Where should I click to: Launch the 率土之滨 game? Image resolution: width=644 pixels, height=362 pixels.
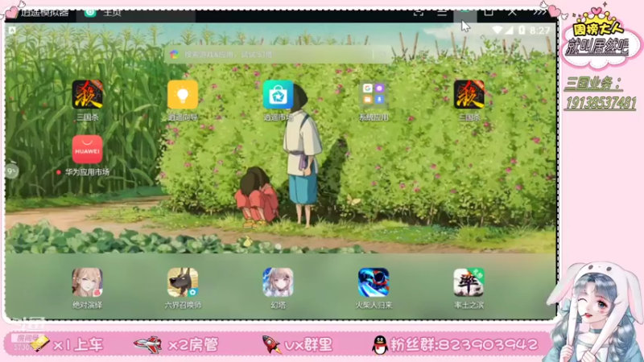pyautogui.click(x=469, y=282)
